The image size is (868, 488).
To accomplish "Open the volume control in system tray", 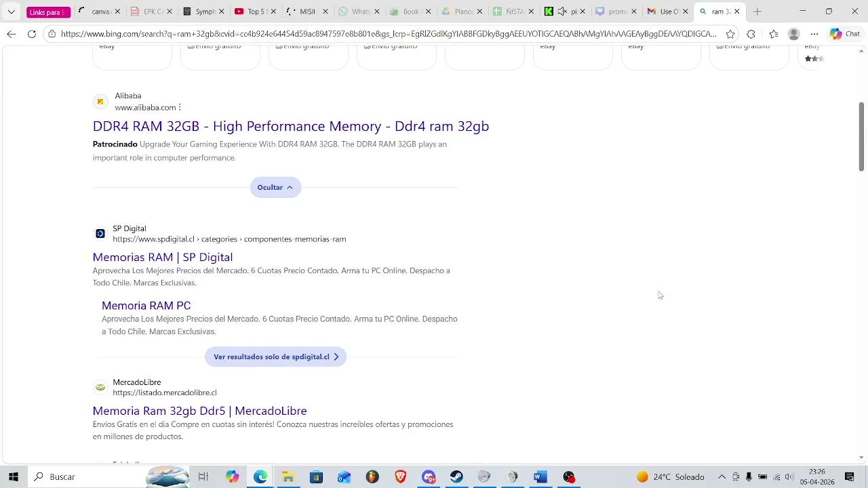I will 789,477.
